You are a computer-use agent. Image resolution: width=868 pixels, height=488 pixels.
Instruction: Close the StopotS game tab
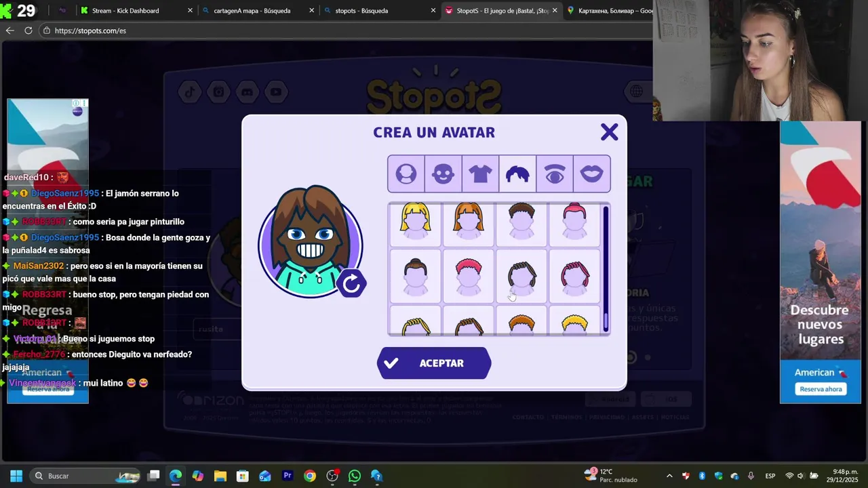(555, 11)
